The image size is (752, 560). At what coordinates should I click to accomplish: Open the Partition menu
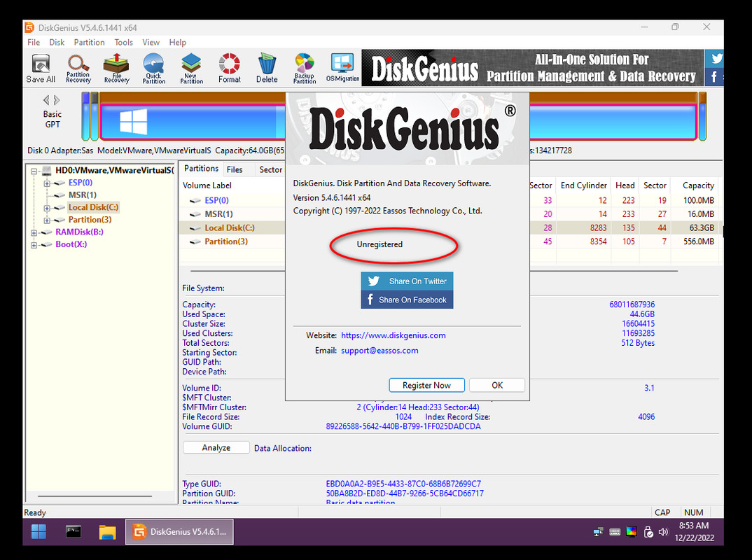pyautogui.click(x=89, y=42)
